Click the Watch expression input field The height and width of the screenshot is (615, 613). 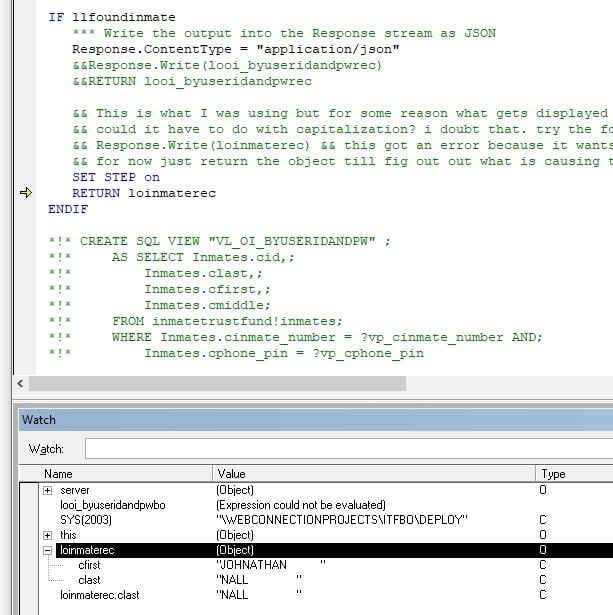click(349, 449)
